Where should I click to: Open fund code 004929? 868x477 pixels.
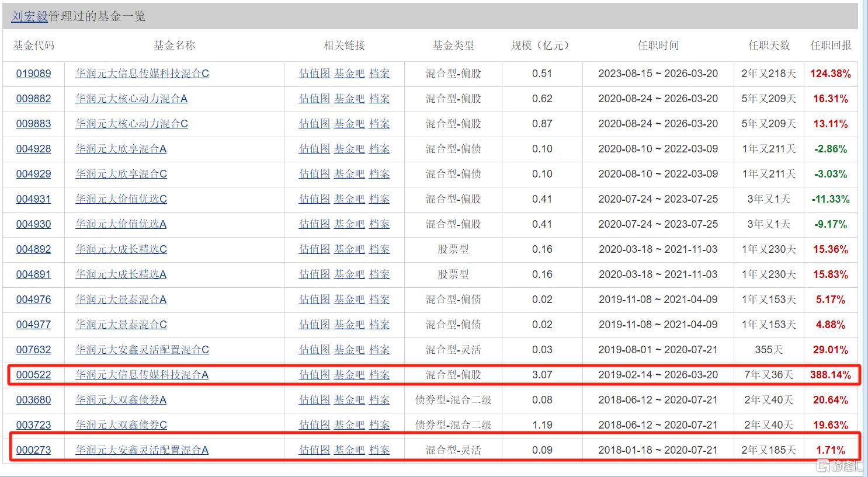tap(33, 174)
